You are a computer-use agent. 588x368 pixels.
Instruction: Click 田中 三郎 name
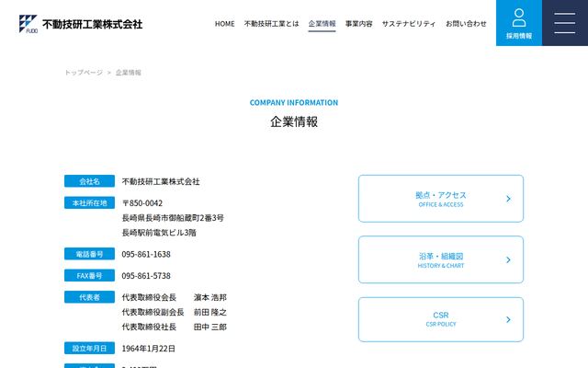(210, 327)
